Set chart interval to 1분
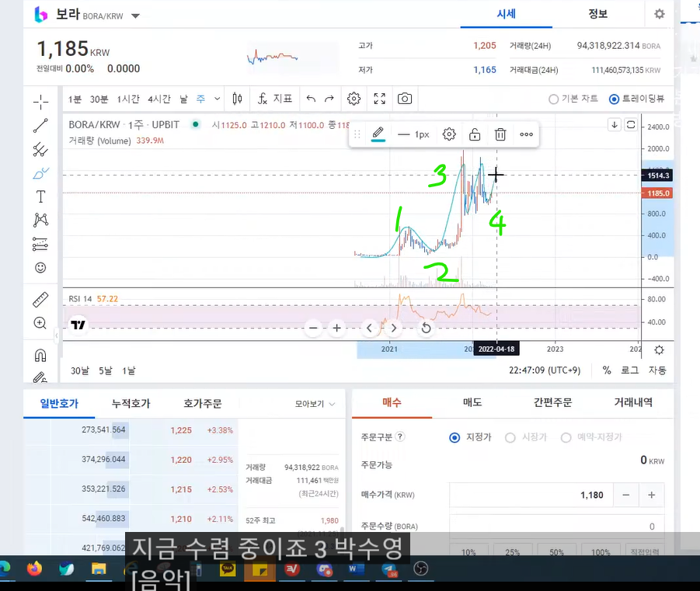The width and height of the screenshot is (700, 591). point(75,99)
